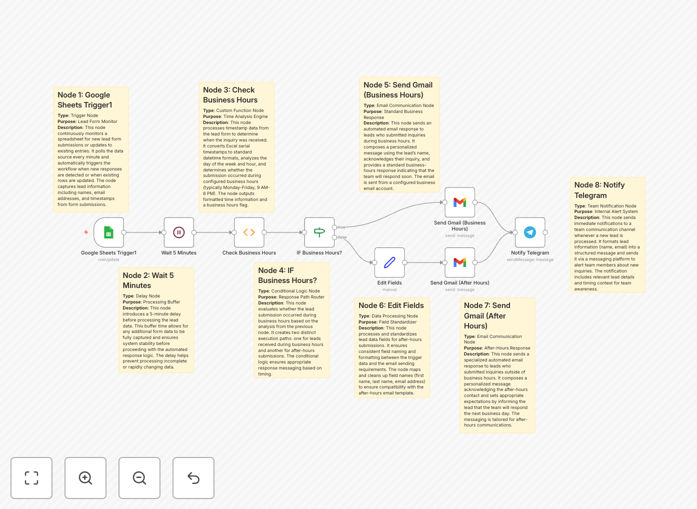Click the "Notify Telegram" node label
Screen dimensions: 697x509
[530, 252]
